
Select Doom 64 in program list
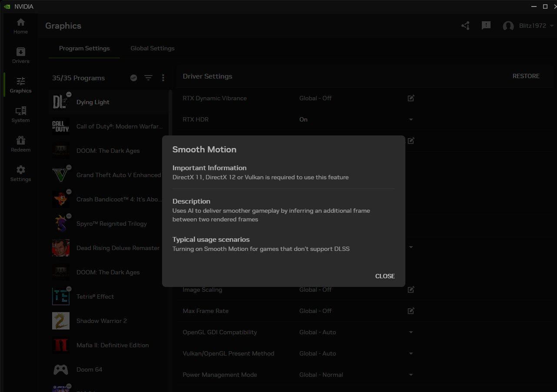tap(108, 369)
